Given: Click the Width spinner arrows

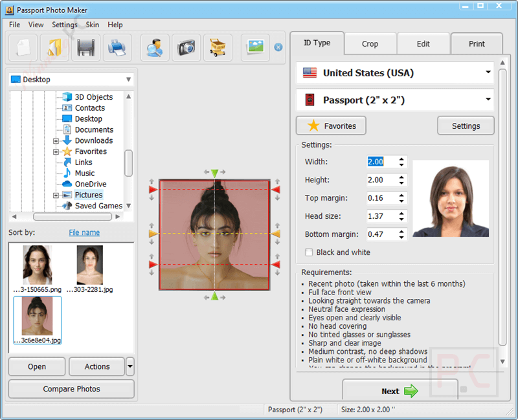Looking at the screenshot, I should 401,162.
